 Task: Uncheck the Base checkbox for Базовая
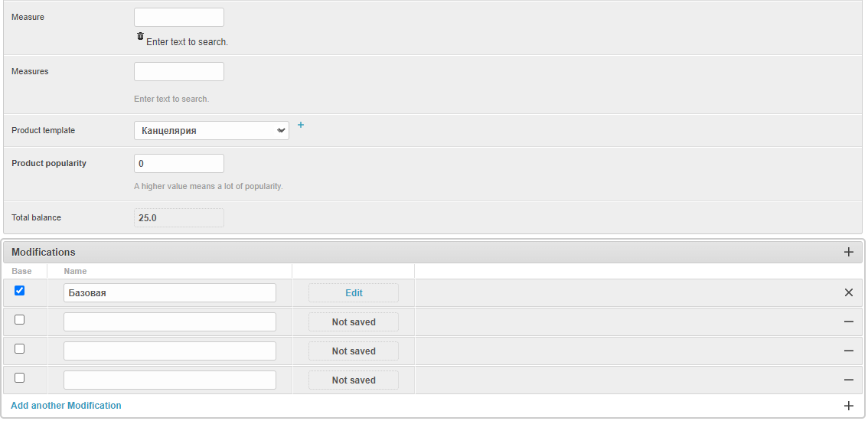(20, 291)
